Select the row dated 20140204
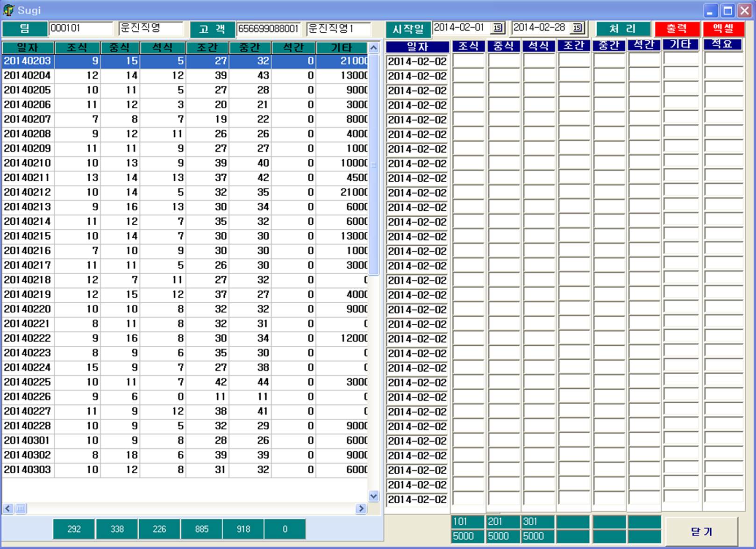The width and height of the screenshot is (756, 549). coord(185,75)
